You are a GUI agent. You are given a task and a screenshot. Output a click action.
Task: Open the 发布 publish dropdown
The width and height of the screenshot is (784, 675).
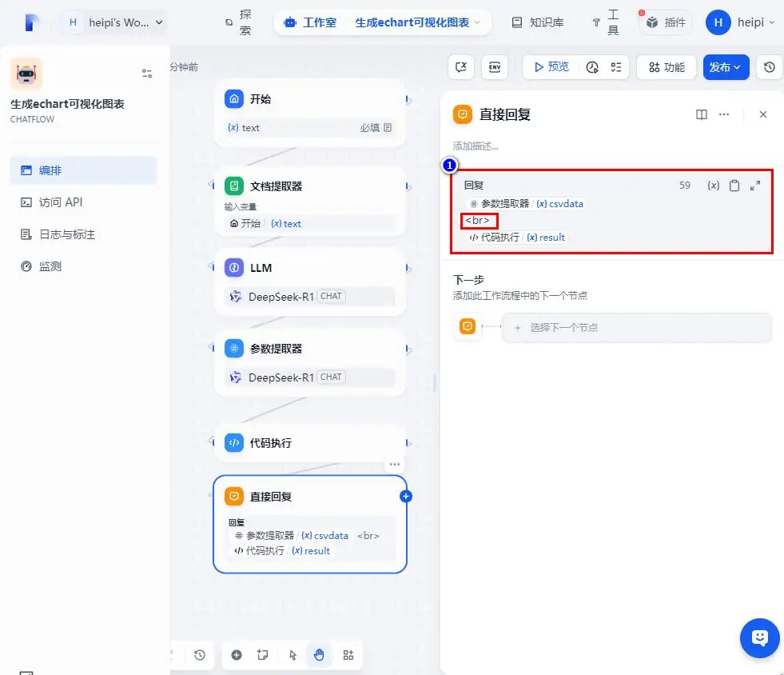click(x=725, y=67)
